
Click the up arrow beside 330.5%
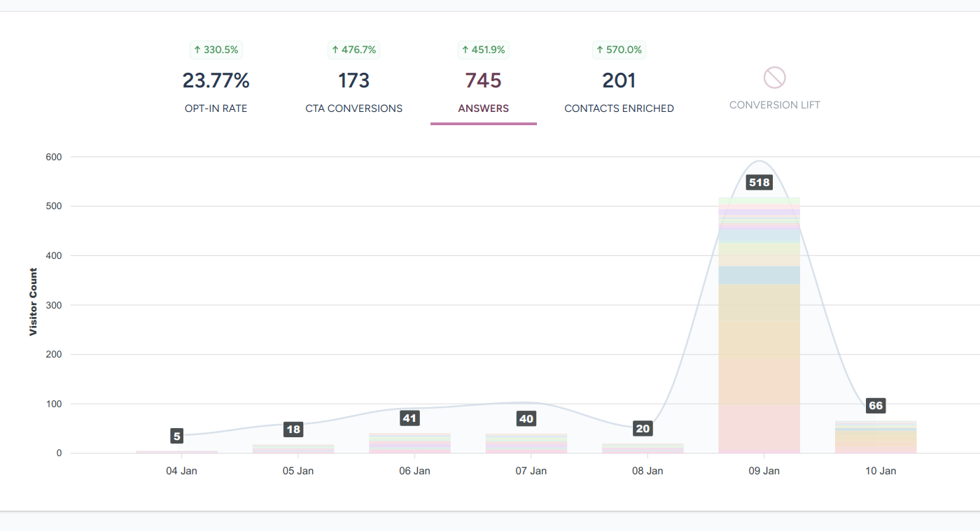point(197,50)
